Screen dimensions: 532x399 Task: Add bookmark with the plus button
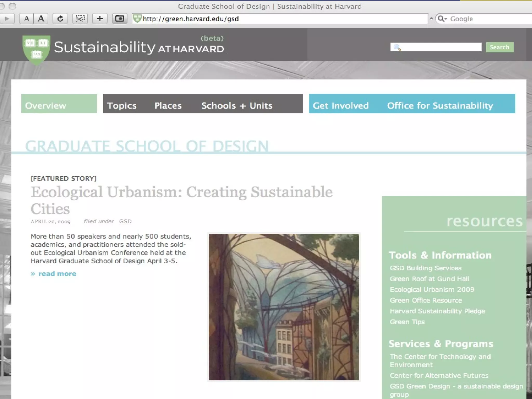click(100, 19)
